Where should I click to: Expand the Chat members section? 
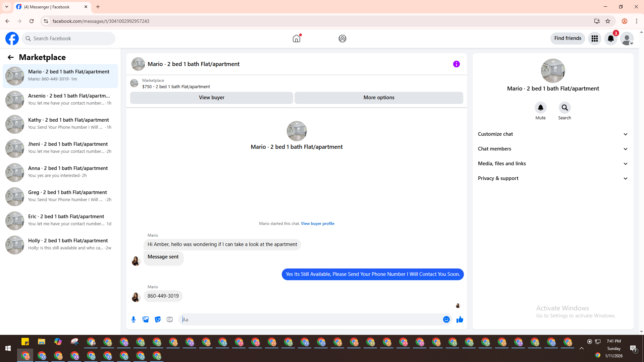(553, 149)
